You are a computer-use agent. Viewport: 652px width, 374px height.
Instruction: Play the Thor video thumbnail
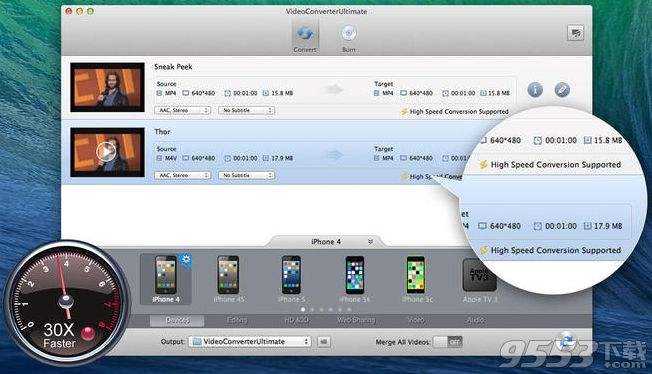pyautogui.click(x=106, y=151)
